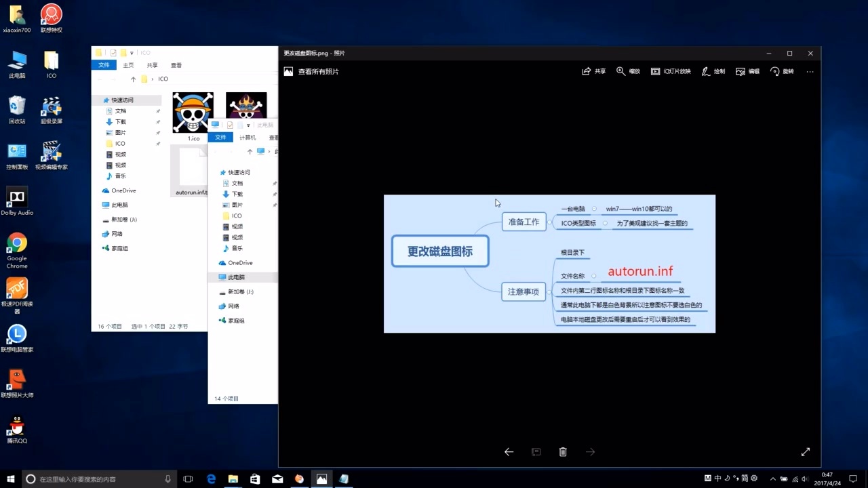Open ICO folder in 此电脑 window sidebar
Viewport: 868px width, 488px height.
[x=232, y=216]
